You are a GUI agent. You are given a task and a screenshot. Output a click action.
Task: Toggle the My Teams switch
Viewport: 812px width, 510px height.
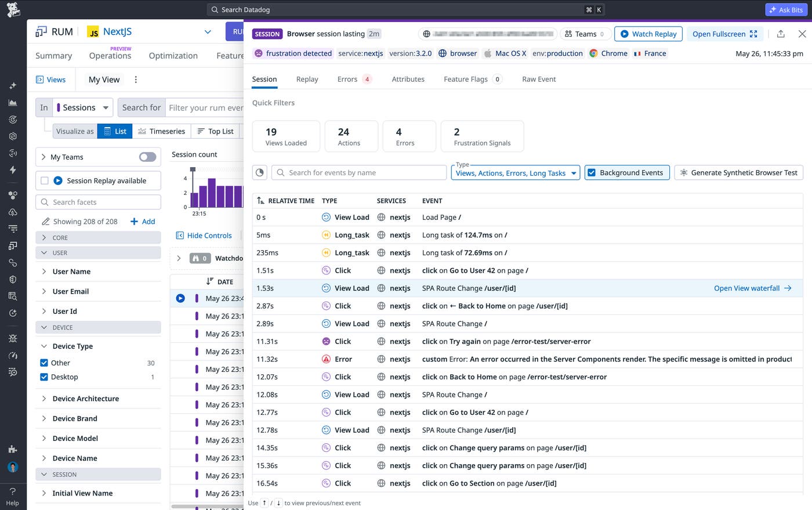click(147, 157)
